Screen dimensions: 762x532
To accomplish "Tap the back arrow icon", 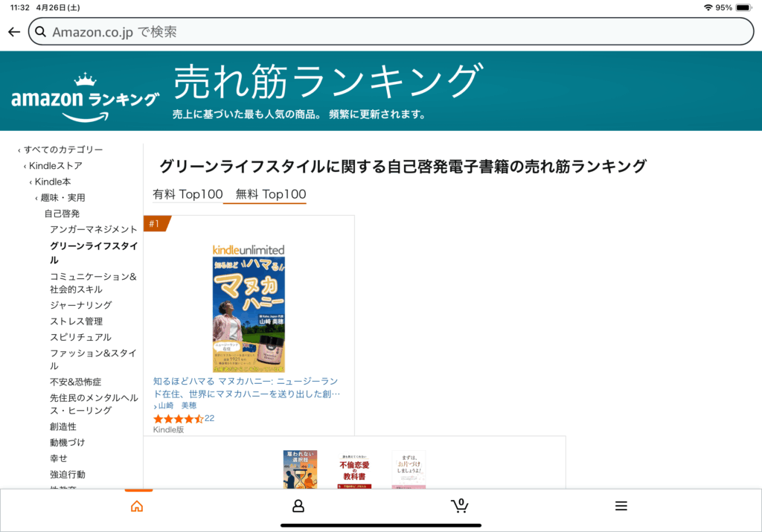I will click(x=14, y=32).
